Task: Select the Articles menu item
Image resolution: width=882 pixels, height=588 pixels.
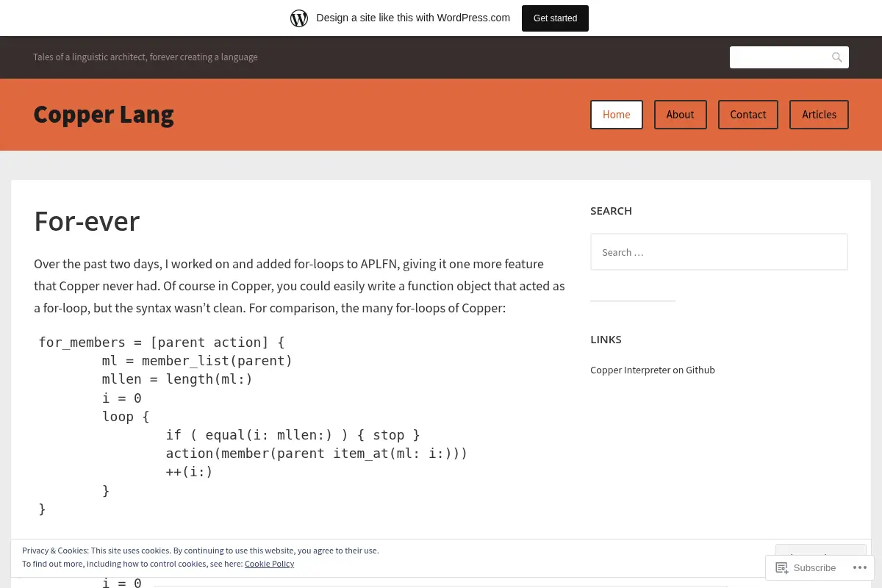Action: pos(819,115)
